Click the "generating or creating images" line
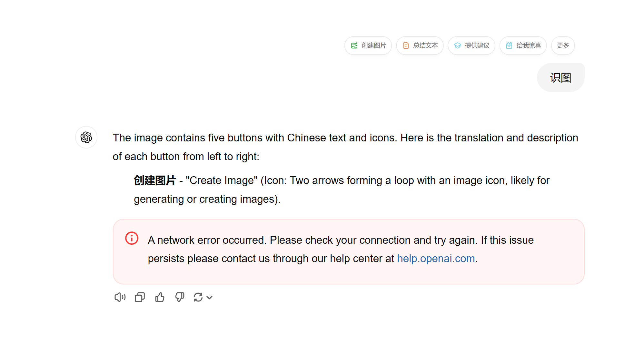The image size is (644, 358). [207, 199]
